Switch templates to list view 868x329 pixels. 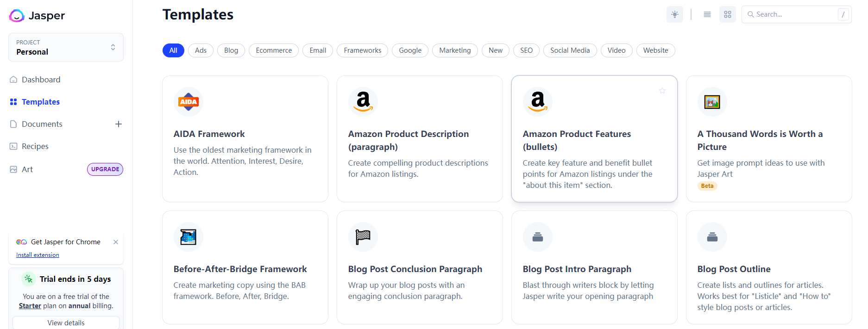707,14
